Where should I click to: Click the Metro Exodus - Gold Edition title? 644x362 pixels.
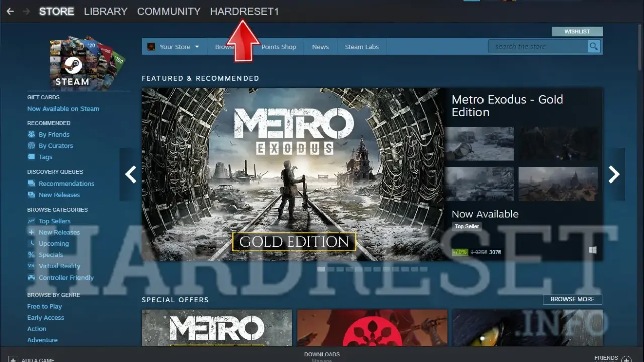[508, 106]
